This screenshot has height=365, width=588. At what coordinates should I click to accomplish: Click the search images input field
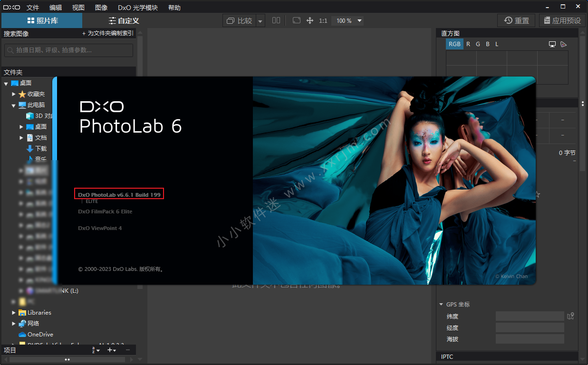coord(69,50)
